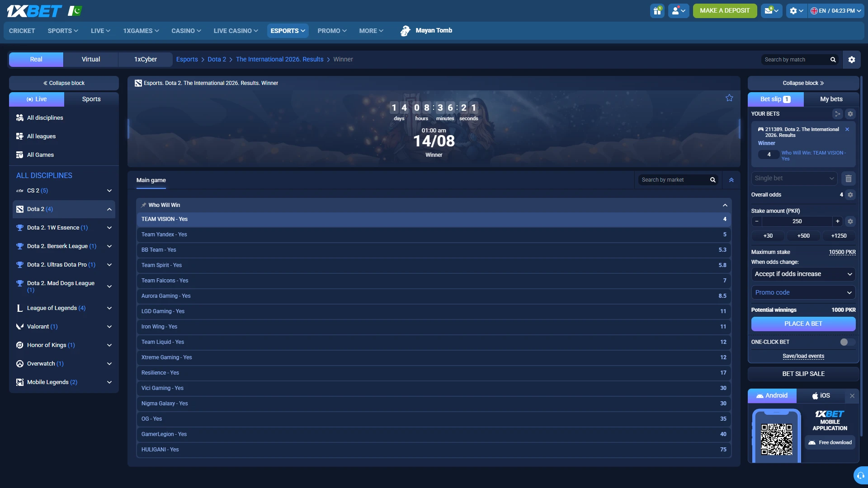The height and width of the screenshot is (488, 868).
Task: Remove Team Vision bet with X icon
Action: click(847, 129)
